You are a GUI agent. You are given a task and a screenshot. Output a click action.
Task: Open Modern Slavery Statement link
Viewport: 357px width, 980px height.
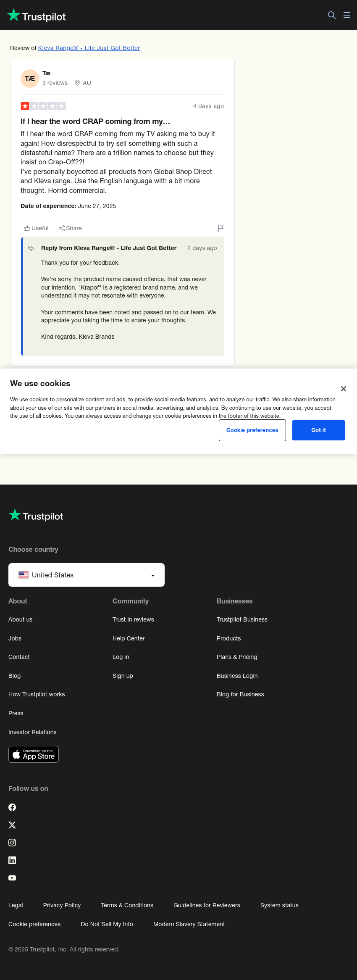point(189,924)
